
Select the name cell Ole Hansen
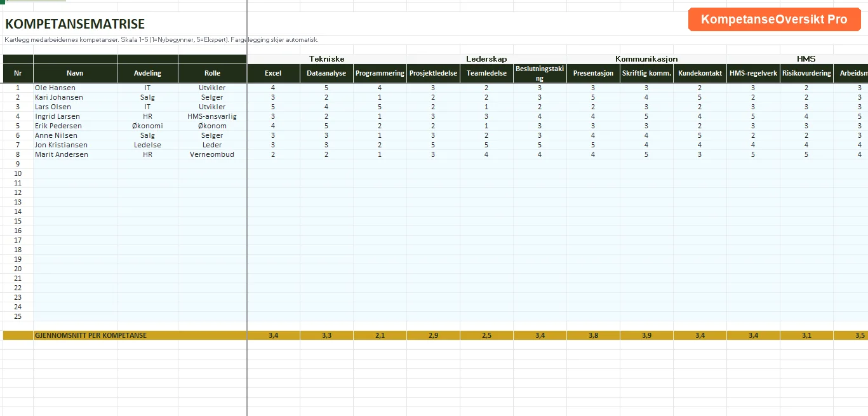(x=75, y=88)
